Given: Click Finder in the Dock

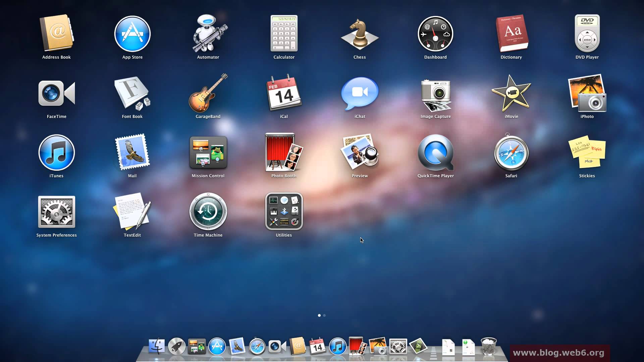Looking at the screenshot, I should 157,346.
